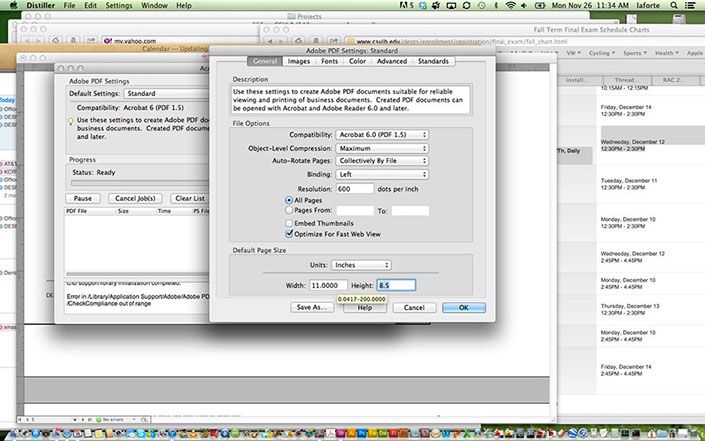The height and width of the screenshot is (441, 705).
Task: Expand the Cycling bookmarks menu
Action: coord(602,53)
